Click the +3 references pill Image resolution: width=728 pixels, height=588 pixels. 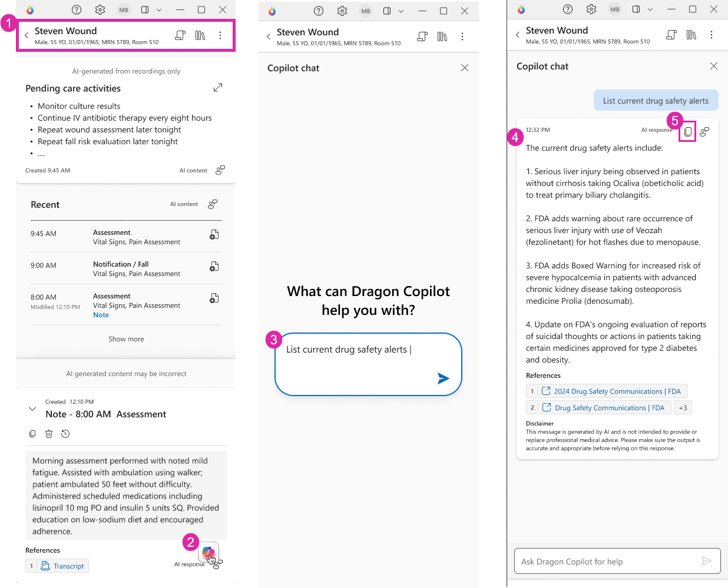tap(683, 407)
